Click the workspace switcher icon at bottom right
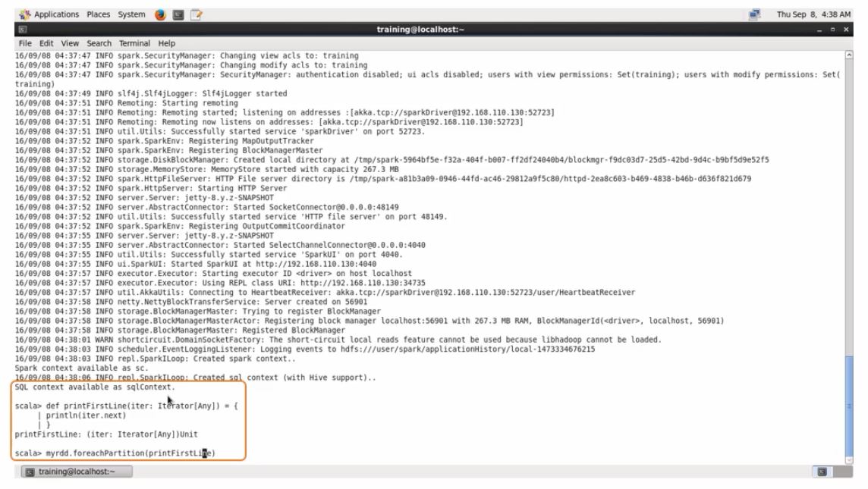This screenshot has height=489, width=868. 822,472
